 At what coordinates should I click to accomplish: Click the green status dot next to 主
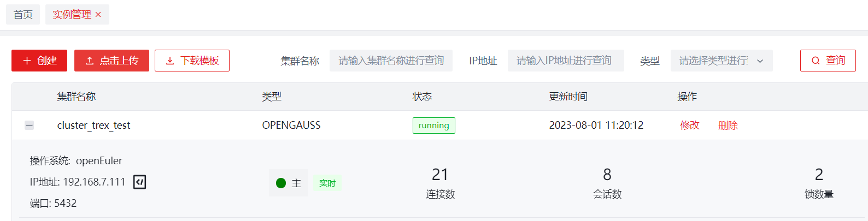coord(281,183)
